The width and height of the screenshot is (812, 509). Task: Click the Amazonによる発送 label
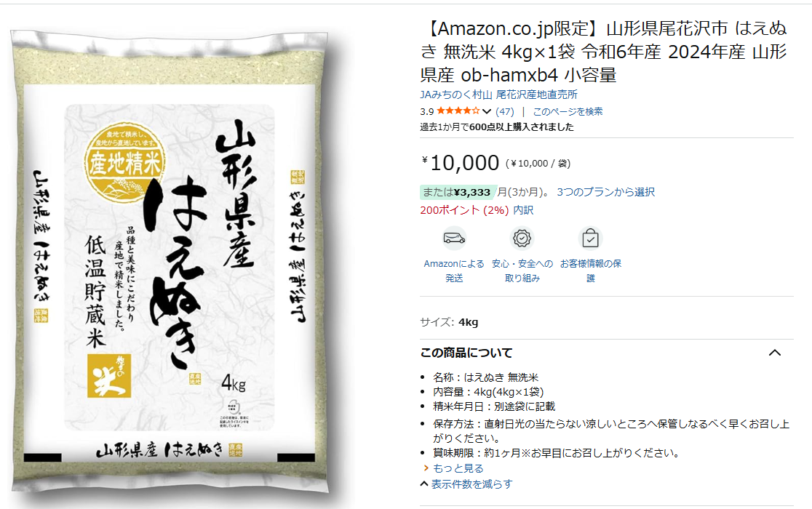454,270
